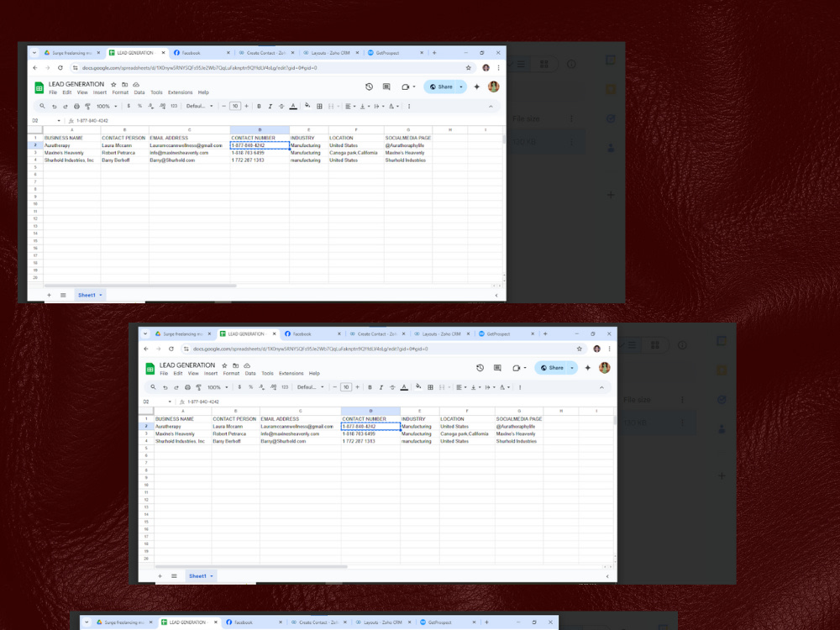Click the Print icon in the upper Sheets window

[76, 106]
